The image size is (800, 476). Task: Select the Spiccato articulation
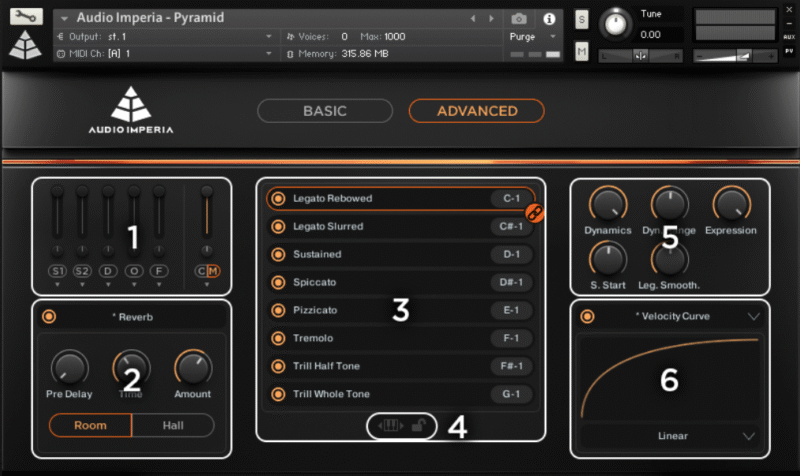point(401,282)
